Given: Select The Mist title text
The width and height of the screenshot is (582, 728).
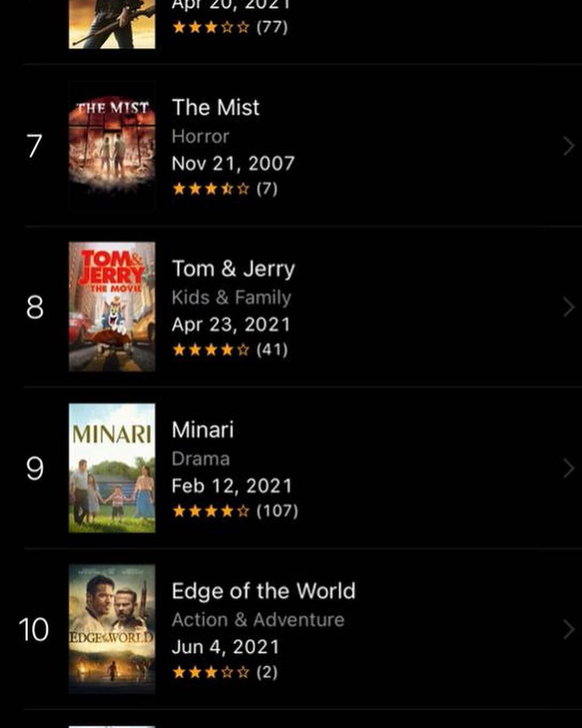Looking at the screenshot, I should pos(216,107).
